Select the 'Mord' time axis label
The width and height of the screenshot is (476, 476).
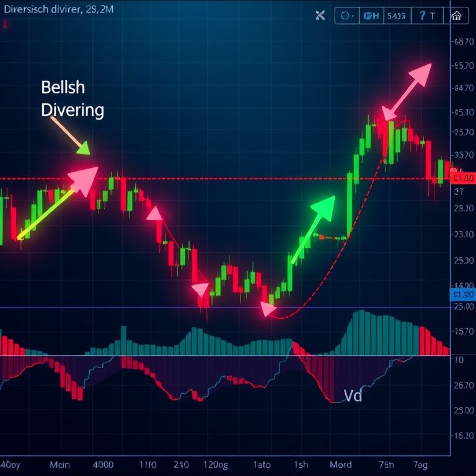(x=340, y=464)
